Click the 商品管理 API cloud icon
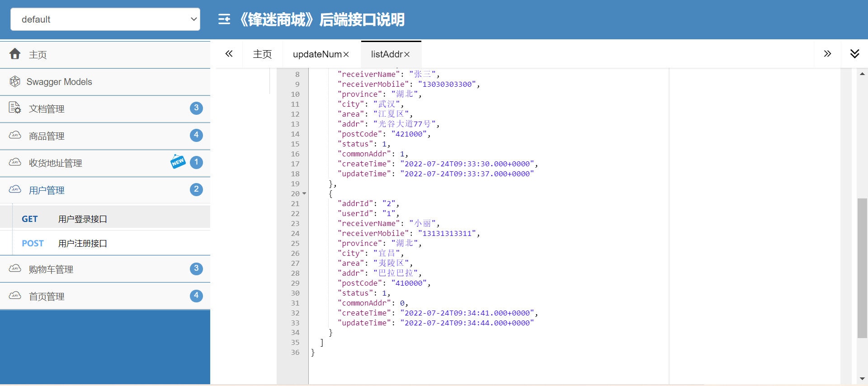This screenshot has width=868, height=386. tap(15, 135)
